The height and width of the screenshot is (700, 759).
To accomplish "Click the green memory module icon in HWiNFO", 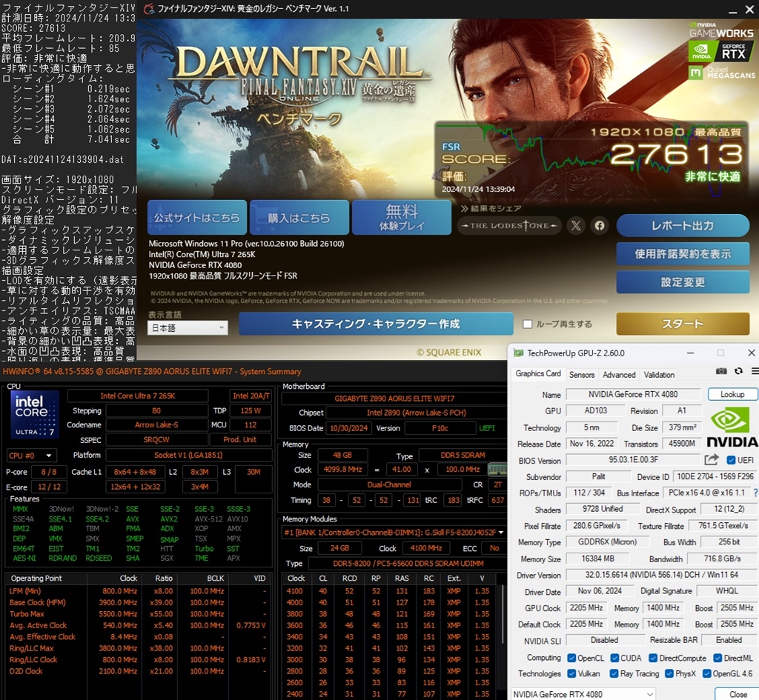I will [497, 469].
